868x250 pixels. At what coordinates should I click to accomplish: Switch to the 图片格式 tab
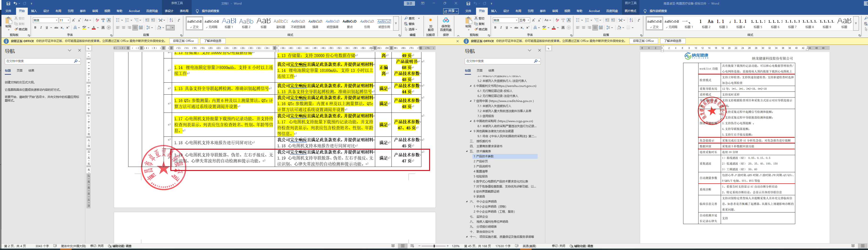[630, 11]
